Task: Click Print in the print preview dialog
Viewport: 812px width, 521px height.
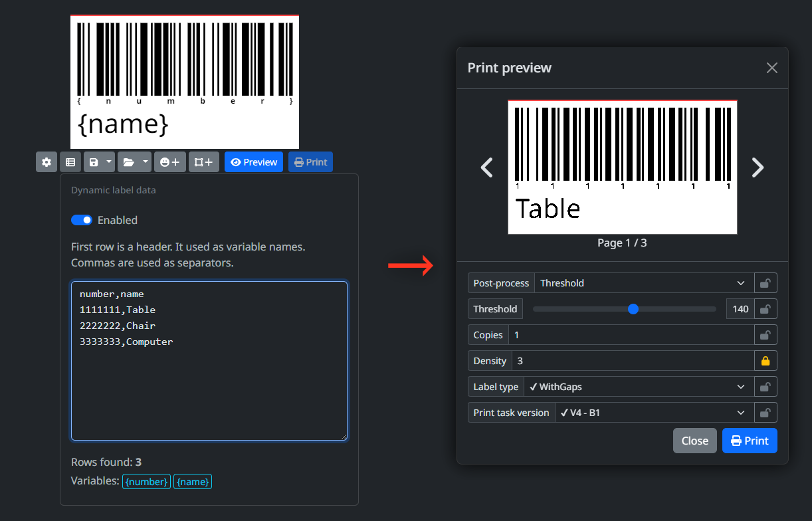Action: 749,441
